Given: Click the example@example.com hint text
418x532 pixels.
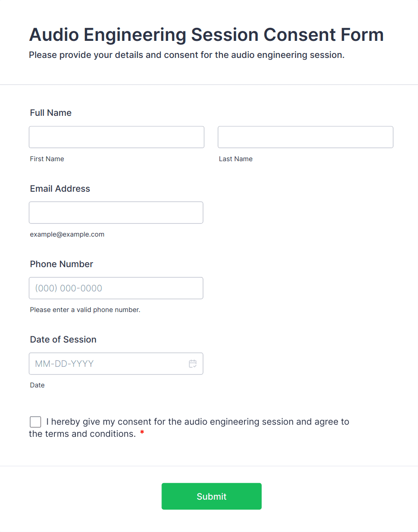Looking at the screenshot, I should pos(67,234).
